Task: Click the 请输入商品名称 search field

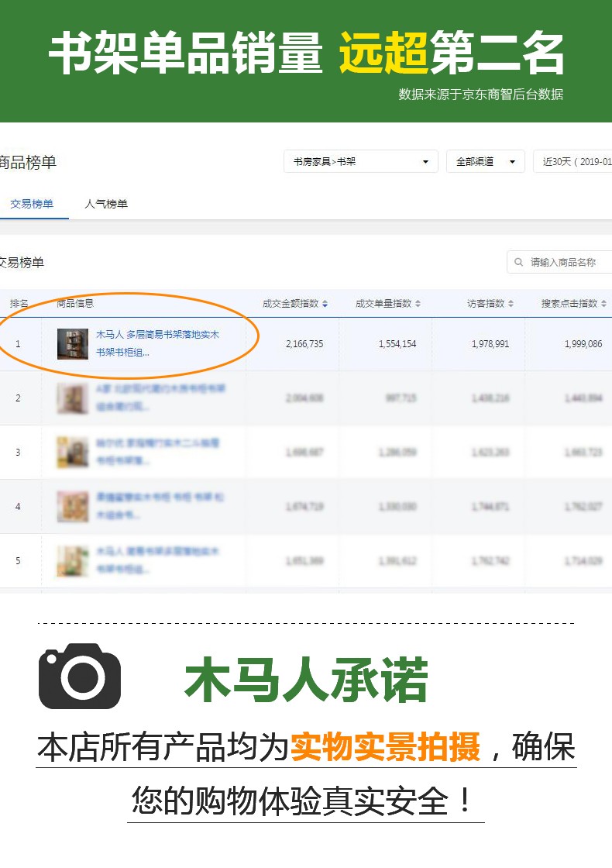Action: (559, 262)
